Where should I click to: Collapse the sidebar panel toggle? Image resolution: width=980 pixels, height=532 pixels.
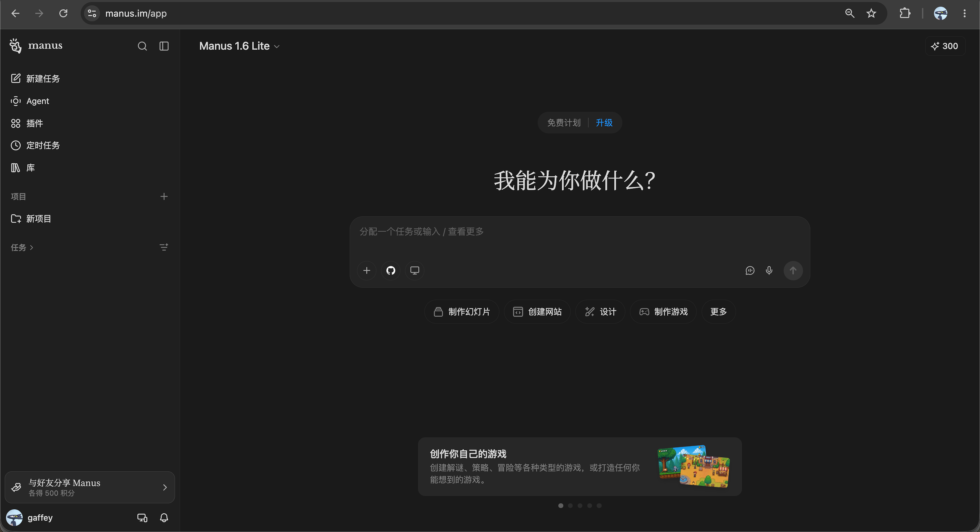click(x=164, y=46)
